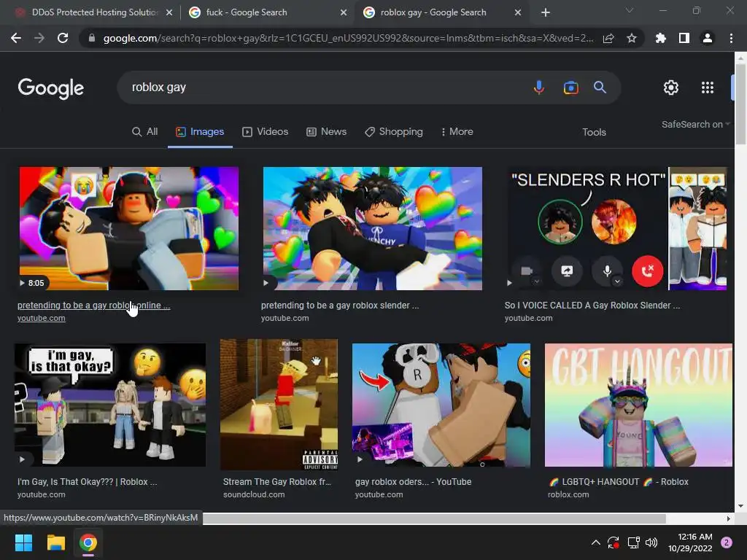Viewport: 747px width, 560px height.
Task: Open 'So I VOICE CALLED A Gay Roblox Slender' link
Action: (592, 306)
